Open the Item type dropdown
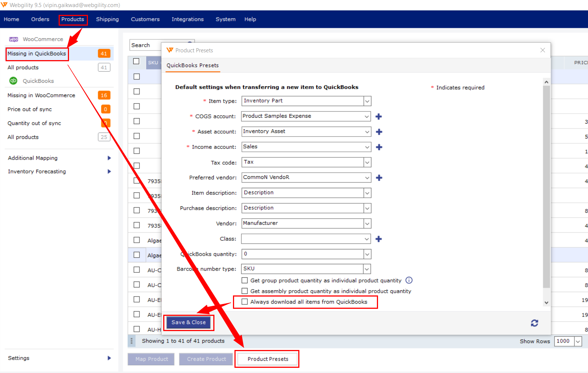Image resolution: width=588 pixels, height=373 pixels. (x=367, y=101)
